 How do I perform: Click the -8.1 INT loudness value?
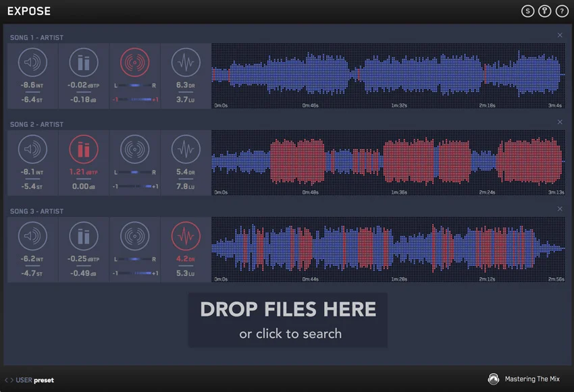32,172
